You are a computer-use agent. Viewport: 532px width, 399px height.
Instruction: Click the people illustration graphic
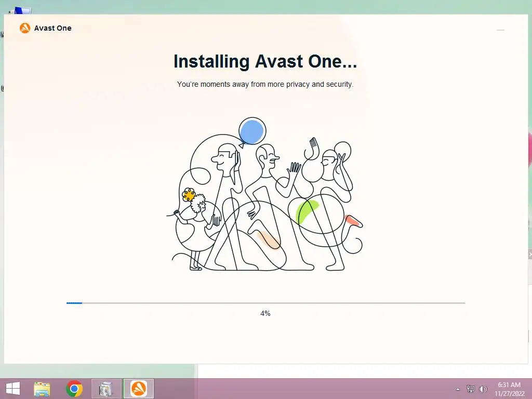[x=264, y=194]
